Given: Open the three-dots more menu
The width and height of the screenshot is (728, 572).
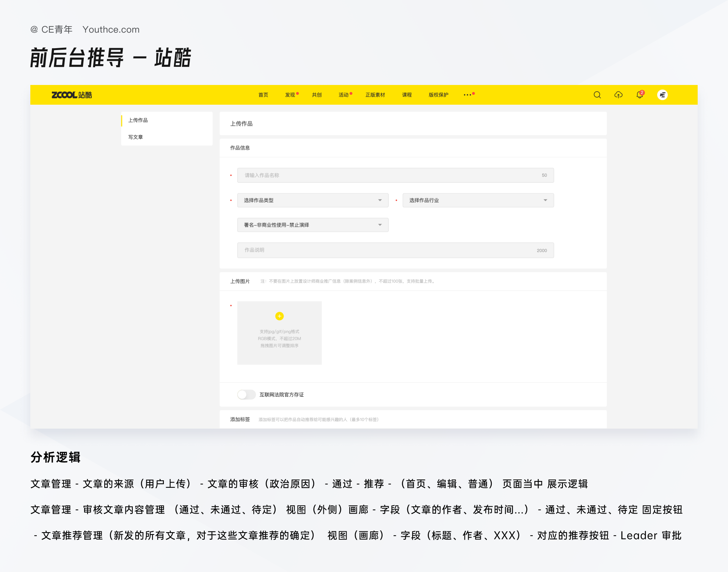Looking at the screenshot, I should (468, 95).
